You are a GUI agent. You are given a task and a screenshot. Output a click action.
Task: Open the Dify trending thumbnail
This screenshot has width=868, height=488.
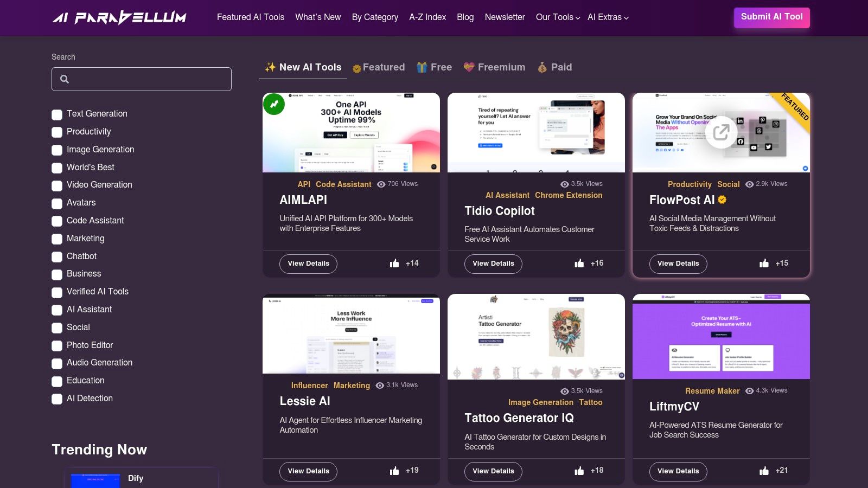coord(95,481)
